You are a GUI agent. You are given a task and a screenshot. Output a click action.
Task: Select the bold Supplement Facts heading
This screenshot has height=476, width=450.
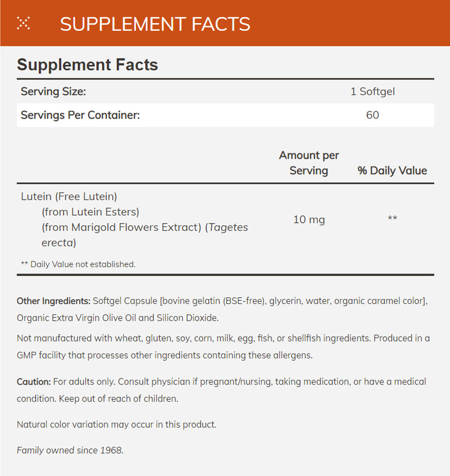click(x=88, y=65)
